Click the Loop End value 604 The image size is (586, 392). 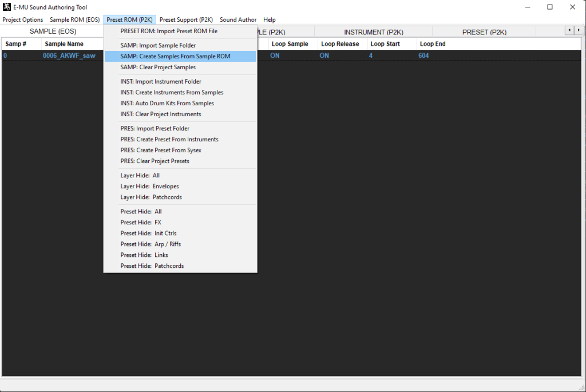click(x=423, y=56)
